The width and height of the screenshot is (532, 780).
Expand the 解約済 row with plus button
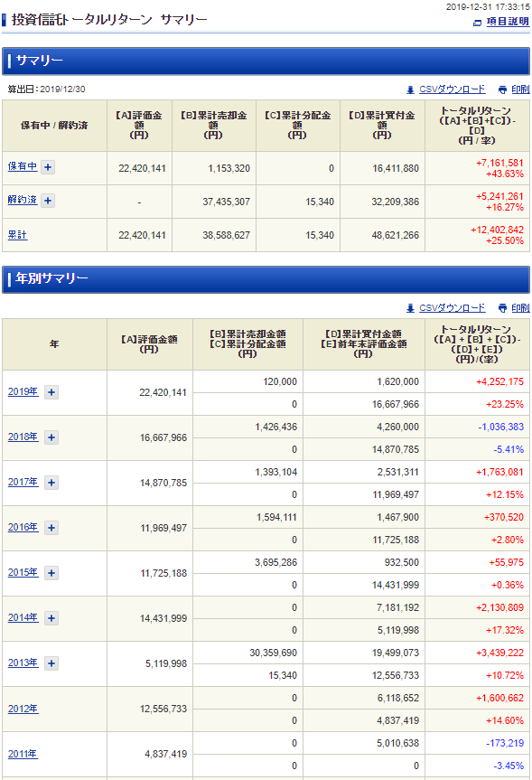48,201
